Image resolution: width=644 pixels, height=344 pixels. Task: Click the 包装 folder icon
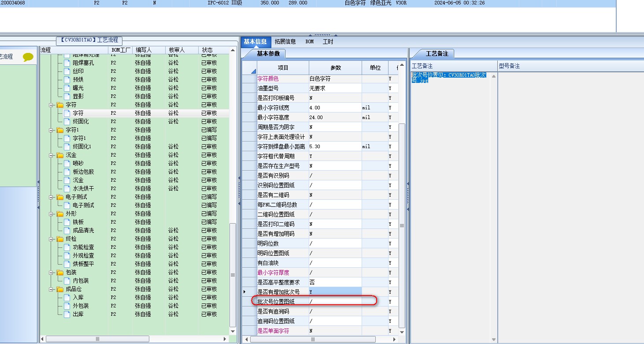pyautogui.click(x=60, y=273)
